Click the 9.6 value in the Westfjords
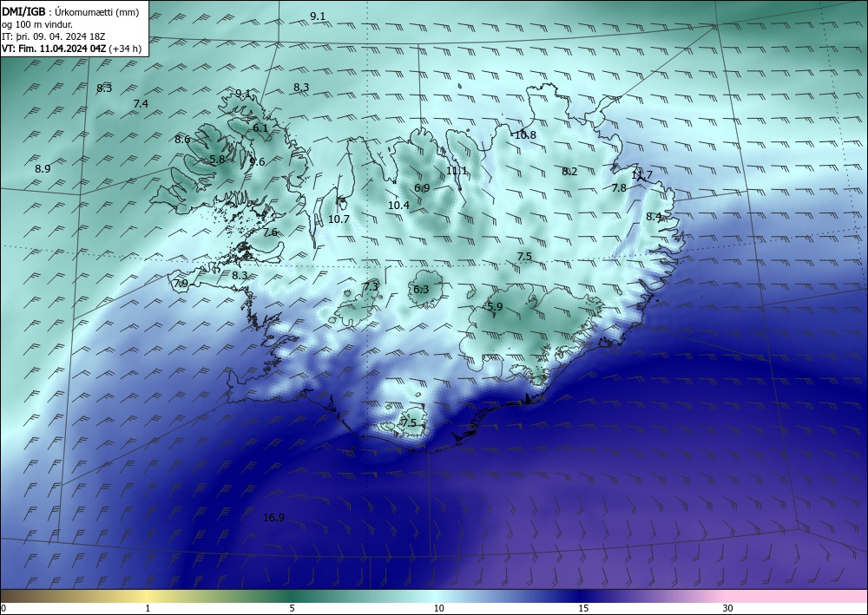This screenshot has height=615, width=868. click(258, 162)
